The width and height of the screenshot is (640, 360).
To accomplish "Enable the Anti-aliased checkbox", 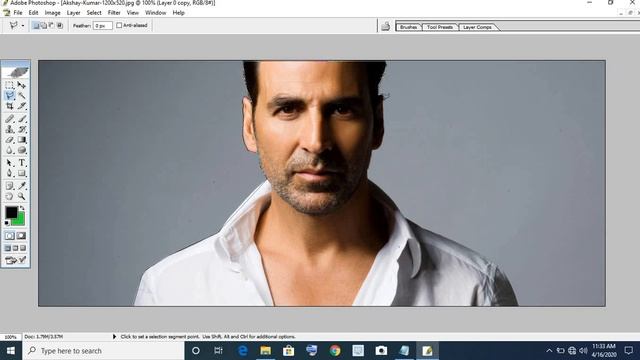I will coord(119,25).
